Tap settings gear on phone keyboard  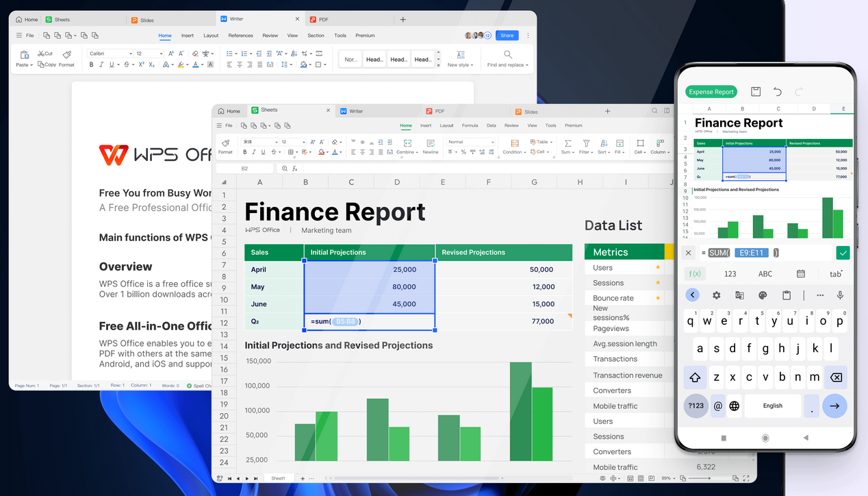[x=716, y=295]
